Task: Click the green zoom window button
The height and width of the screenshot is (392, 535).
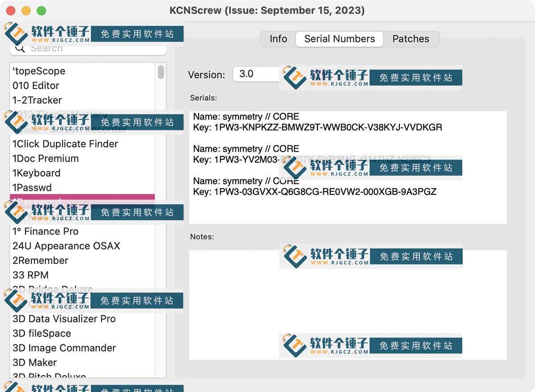Action: pos(41,10)
